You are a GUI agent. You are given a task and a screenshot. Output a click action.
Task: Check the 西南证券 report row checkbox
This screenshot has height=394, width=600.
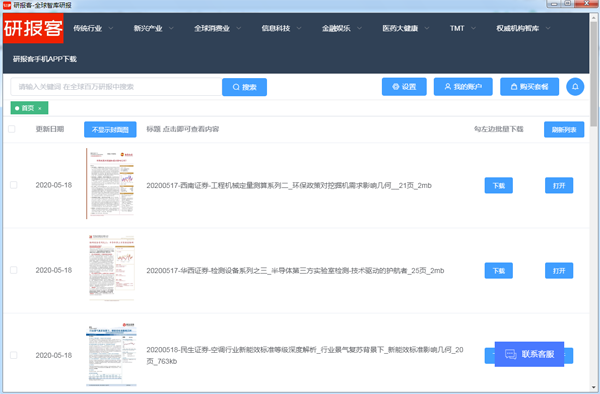(13, 185)
